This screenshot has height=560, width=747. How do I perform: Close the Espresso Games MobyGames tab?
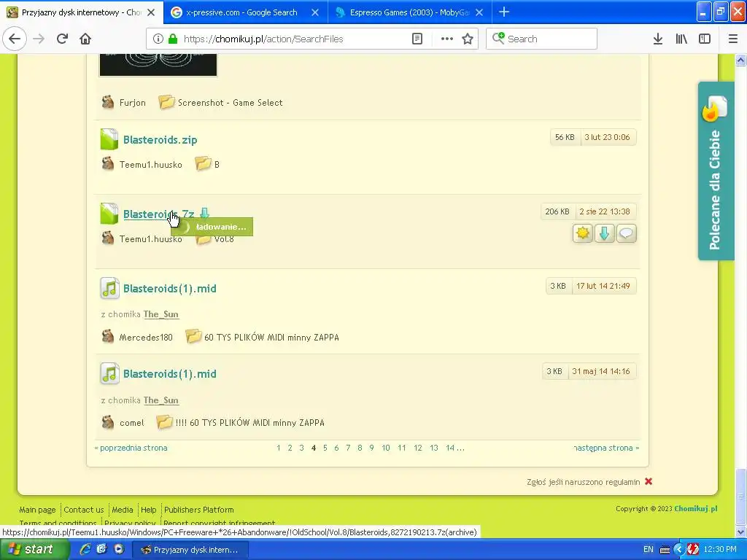pos(479,12)
